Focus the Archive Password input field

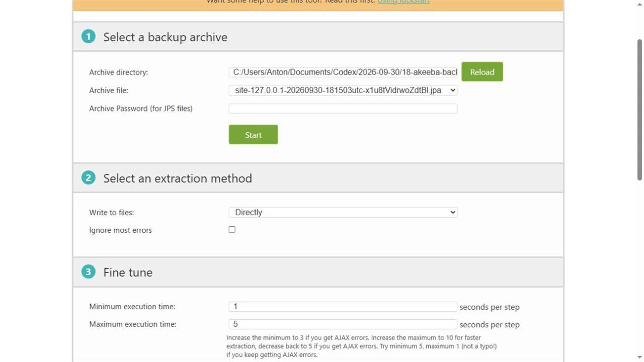click(x=343, y=108)
